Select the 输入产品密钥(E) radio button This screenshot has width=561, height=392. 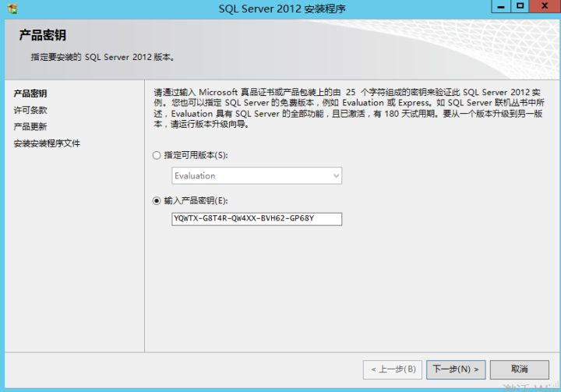point(157,201)
